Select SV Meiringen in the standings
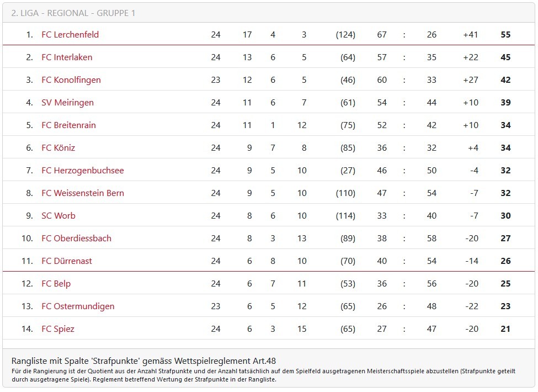Image resolution: width=538 pixels, height=392 pixels. 67,103
